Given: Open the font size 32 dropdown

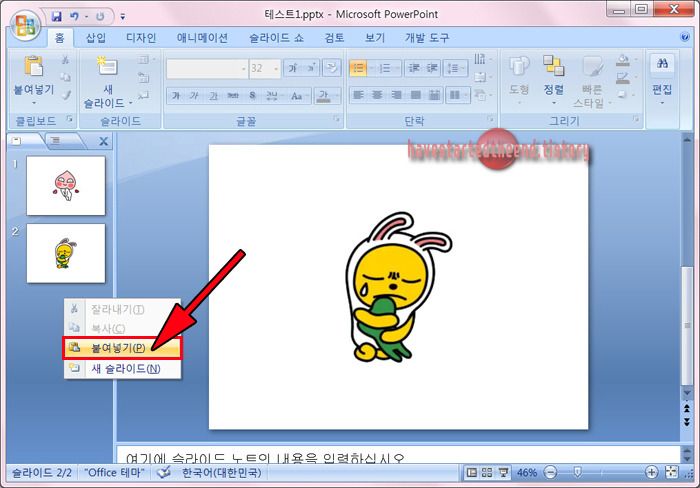Looking at the screenshot, I should 276,69.
